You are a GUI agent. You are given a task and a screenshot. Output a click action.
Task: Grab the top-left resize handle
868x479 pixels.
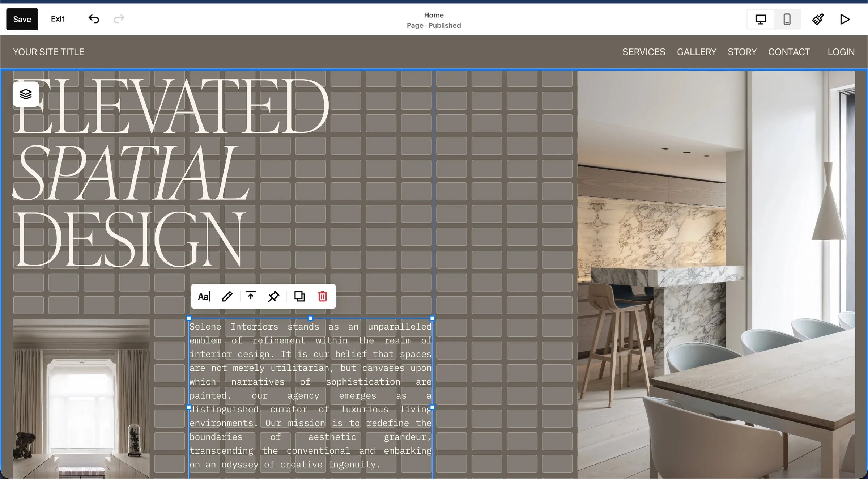click(189, 318)
